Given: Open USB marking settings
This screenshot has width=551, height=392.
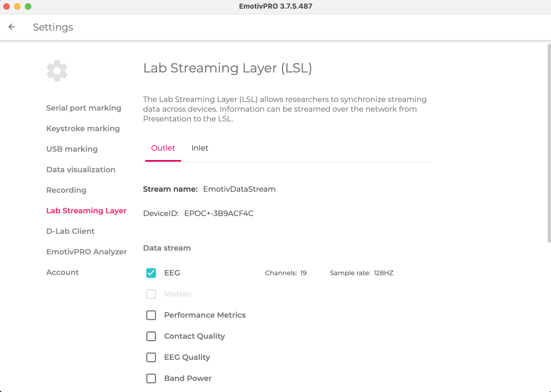Looking at the screenshot, I should pyautogui.click(x=72, y=149).
